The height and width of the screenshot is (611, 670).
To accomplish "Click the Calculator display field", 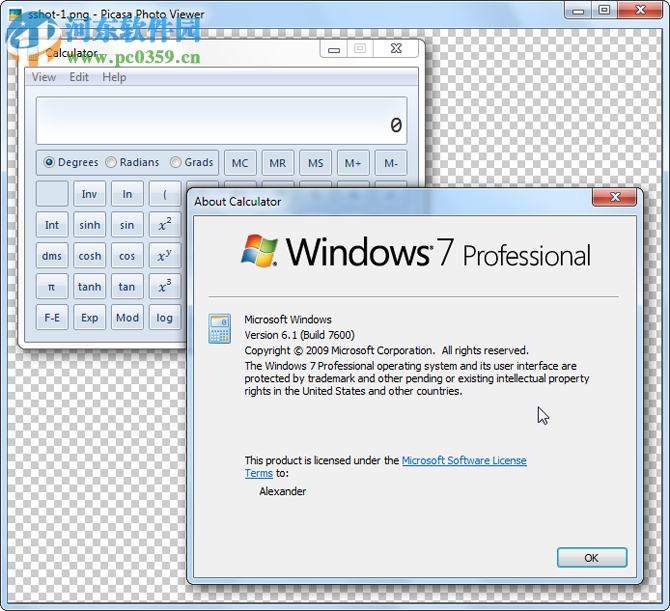I will click(x=221, y=121).
